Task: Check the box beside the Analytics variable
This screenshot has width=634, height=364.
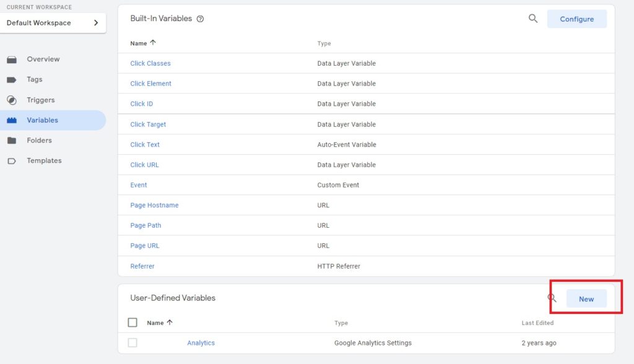Action: 132,343
